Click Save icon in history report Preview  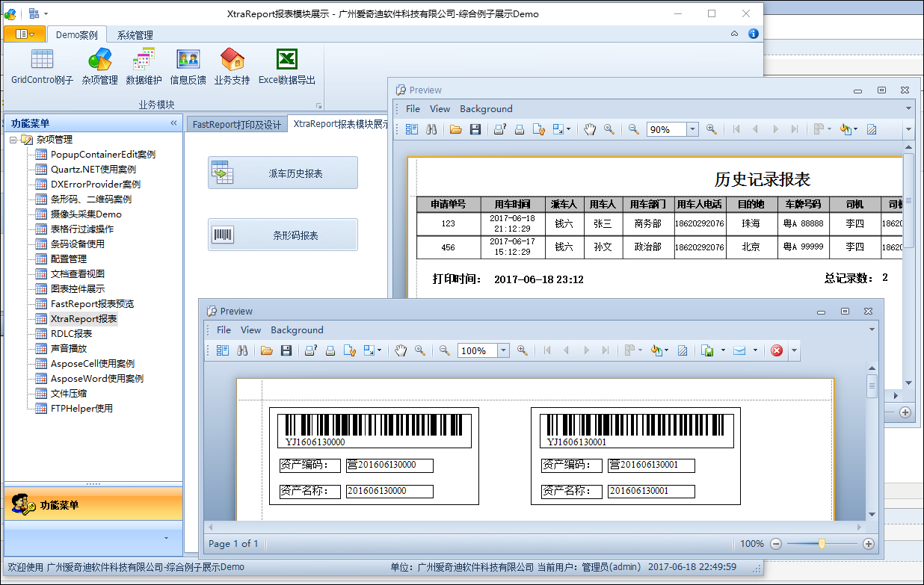pyautogui.click(x=475, y=129)
